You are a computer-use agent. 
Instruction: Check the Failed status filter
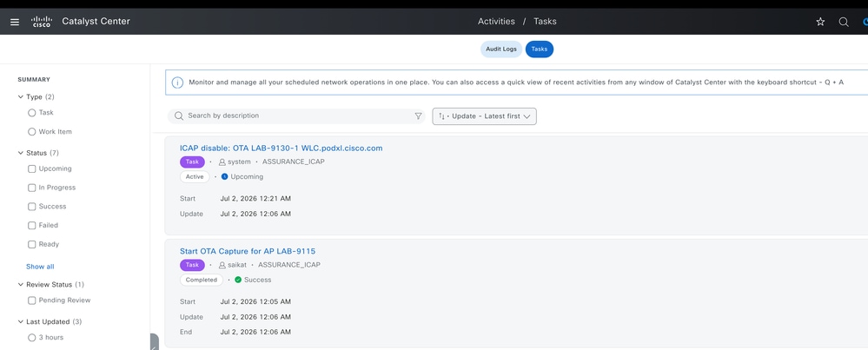tap(31, 226)
